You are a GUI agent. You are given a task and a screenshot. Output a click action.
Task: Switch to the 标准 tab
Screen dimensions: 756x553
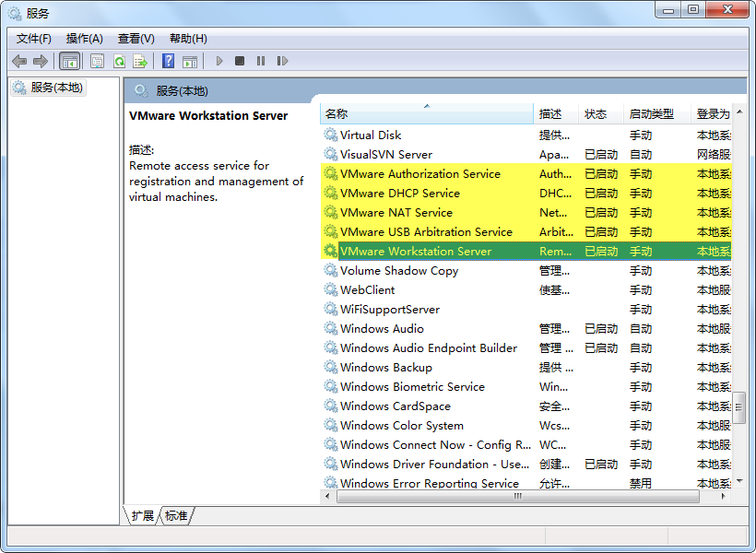coord(176,516)
